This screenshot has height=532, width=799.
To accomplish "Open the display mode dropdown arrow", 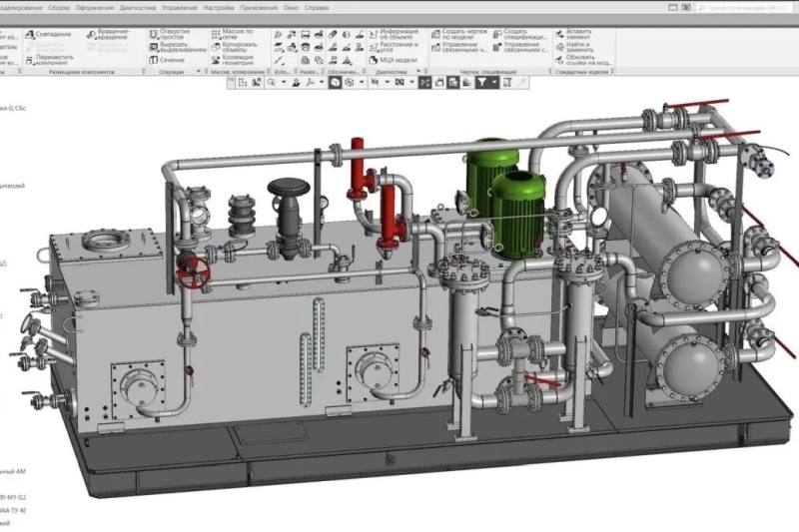I will coord(362,82).
